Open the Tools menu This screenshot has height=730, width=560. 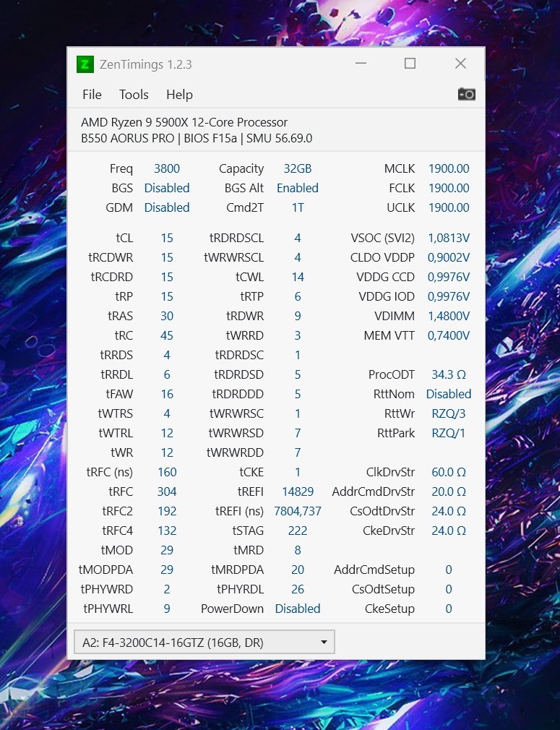coord(134,95)
